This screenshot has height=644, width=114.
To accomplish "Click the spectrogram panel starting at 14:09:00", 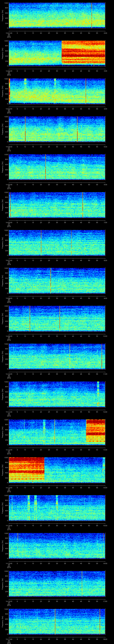I will pyautogui.click(x=57, y=318).
